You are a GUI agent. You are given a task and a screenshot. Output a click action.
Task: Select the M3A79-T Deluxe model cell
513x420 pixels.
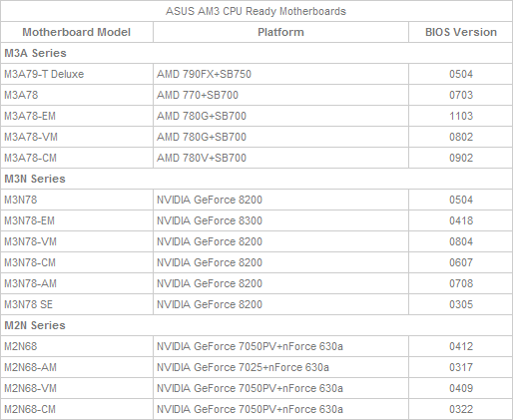[x=77, y=74]
